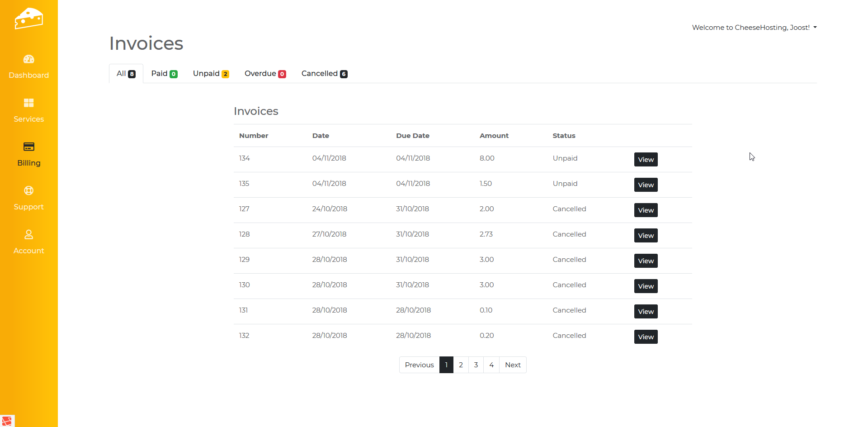Open View for invoice 132

[646, 337]
